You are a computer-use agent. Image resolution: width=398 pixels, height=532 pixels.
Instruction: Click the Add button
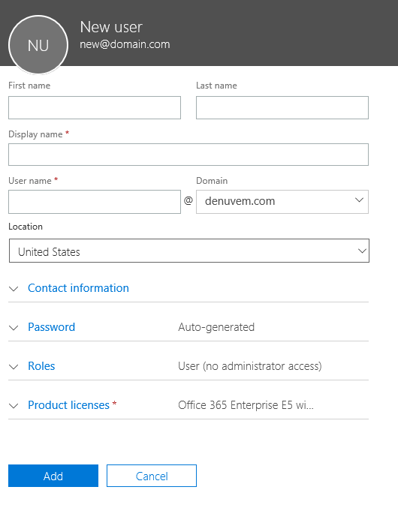pyautogui.click(x=53, y=476)
